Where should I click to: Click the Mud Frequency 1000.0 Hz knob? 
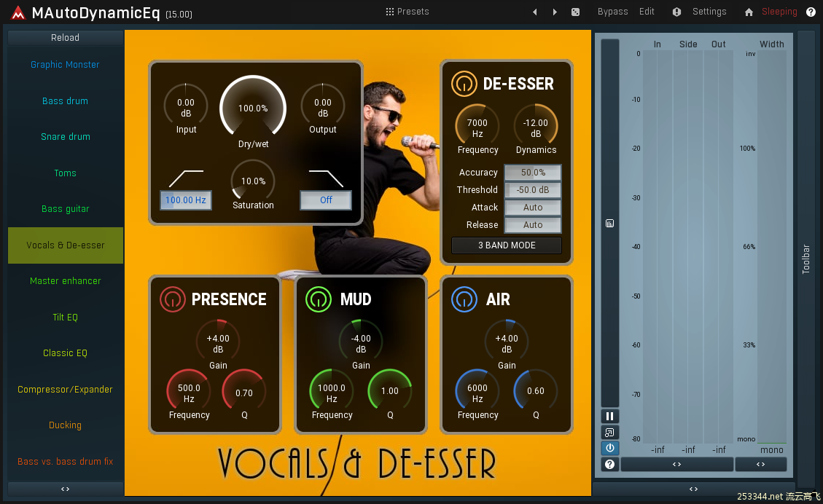332,390
